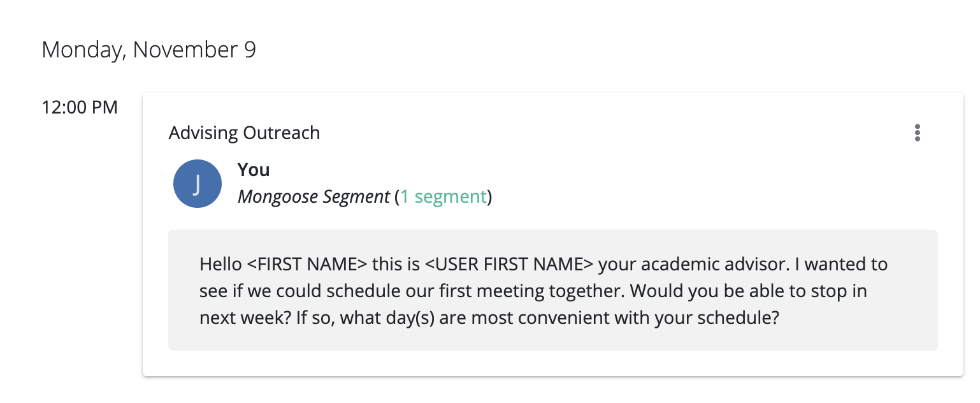Image resolution: width=980 pixels, height=403 pixels.
Task: Click the word 'stop in' in message
Action: click(841, 291)
